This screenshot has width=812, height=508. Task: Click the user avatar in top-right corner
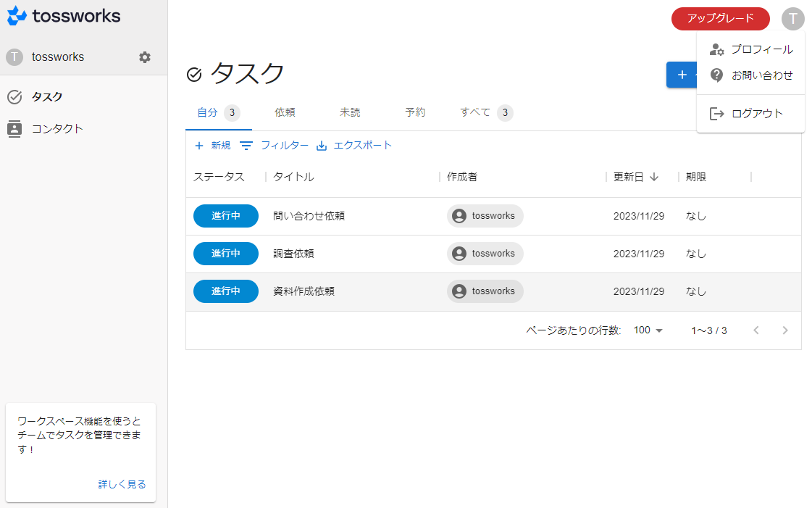tap(792, 19)
